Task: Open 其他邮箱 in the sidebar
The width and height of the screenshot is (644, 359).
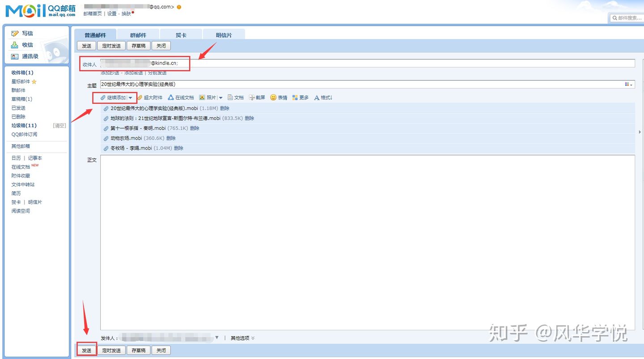Action: point(21,146)
